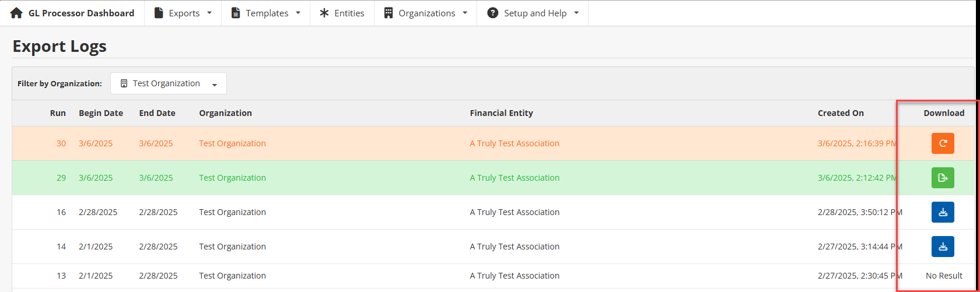Expand the Organizations menu arrow

(465, 13)
